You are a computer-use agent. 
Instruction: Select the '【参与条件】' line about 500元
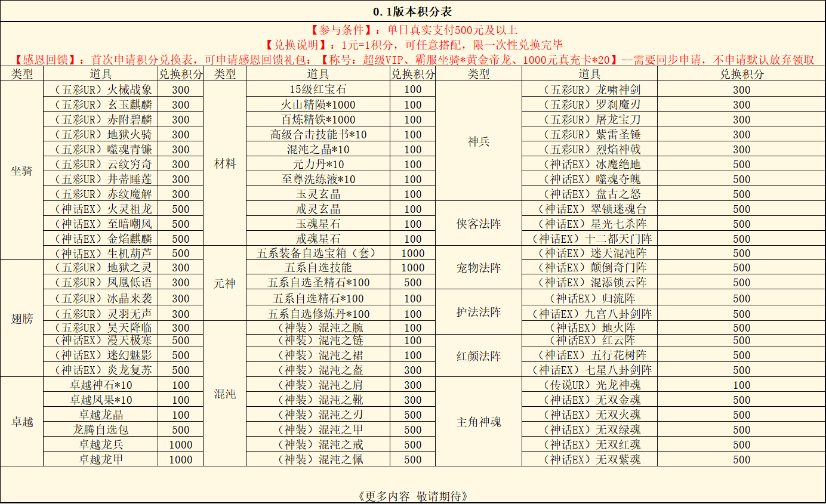click(x=414, y=30)
